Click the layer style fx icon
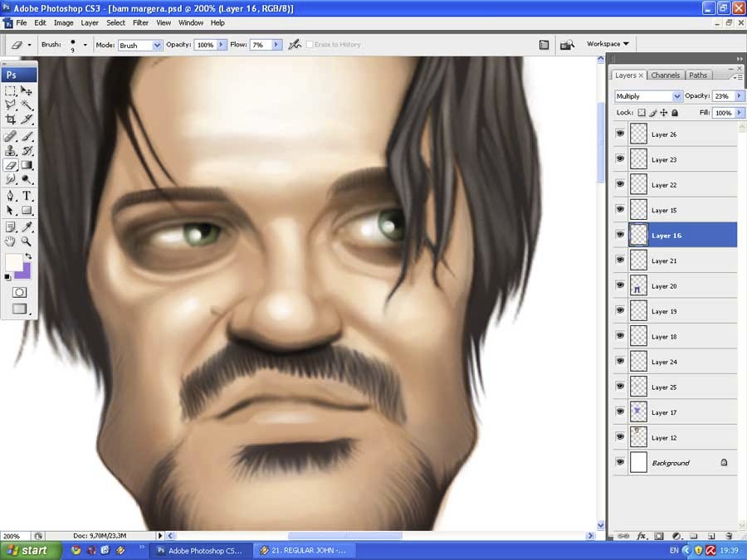This screenshot has width=747, height=560. [x=642, y=537]
